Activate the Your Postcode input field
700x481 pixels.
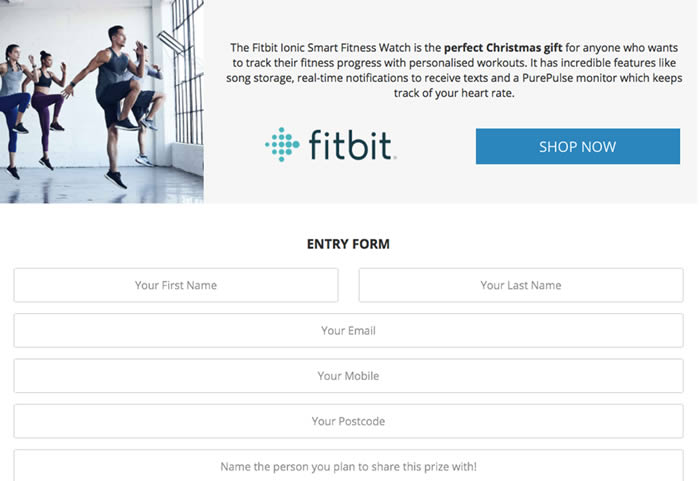pos(348,421)
